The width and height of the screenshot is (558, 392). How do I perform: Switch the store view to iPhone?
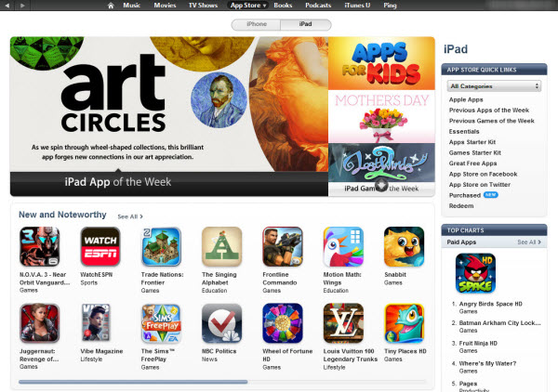click(x=257, y=24)
